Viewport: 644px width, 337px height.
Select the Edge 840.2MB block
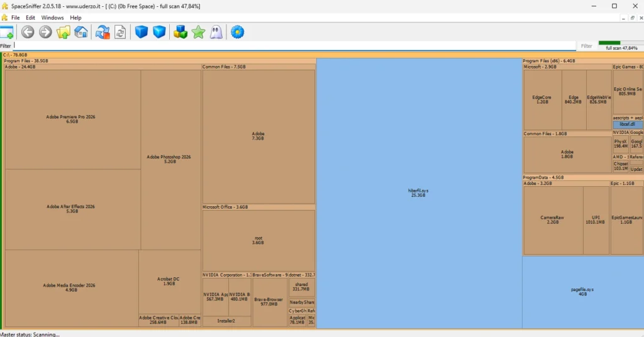tap(574, 100)
